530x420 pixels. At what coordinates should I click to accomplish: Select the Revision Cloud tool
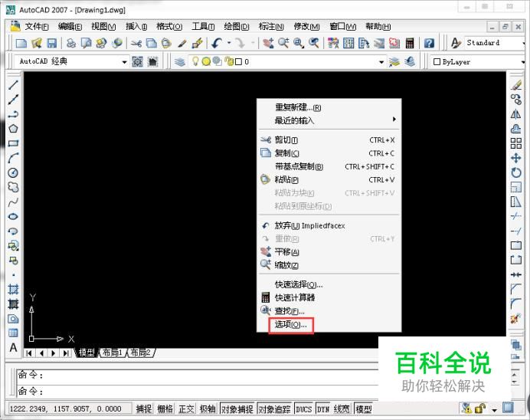click(x=13, y=187)
